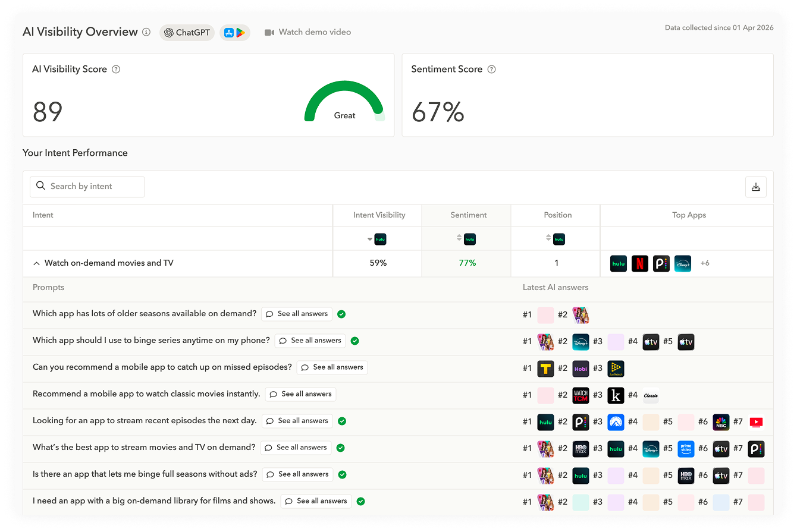Click green check on binge series prompt
Viewport: 797px width, 532px height.
[x=354, y=341]
